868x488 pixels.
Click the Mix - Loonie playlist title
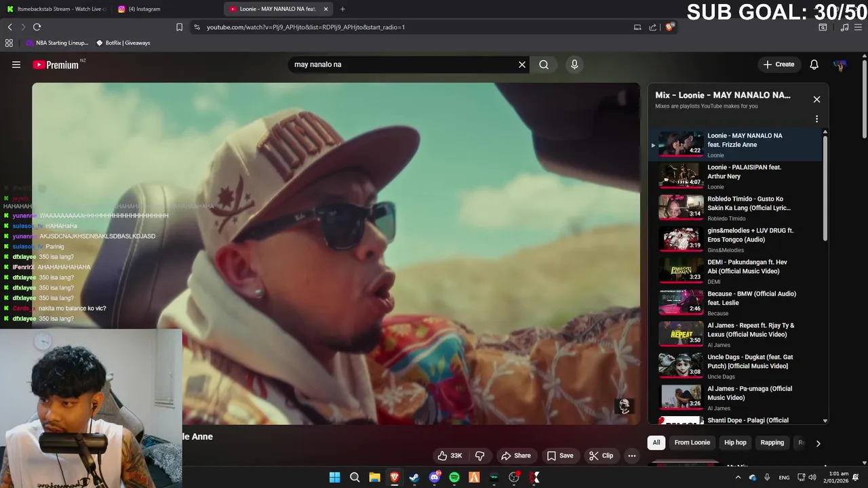(x=723, y=95)
